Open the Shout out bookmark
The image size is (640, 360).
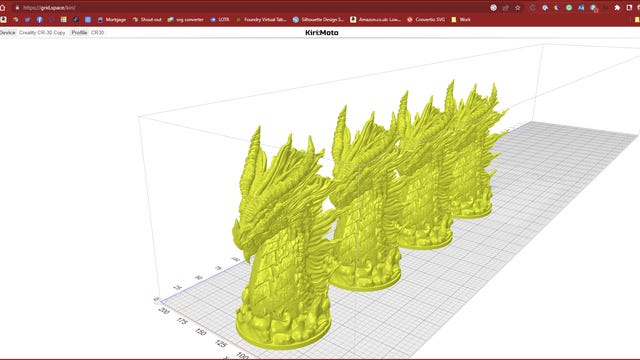pos(147,20)
